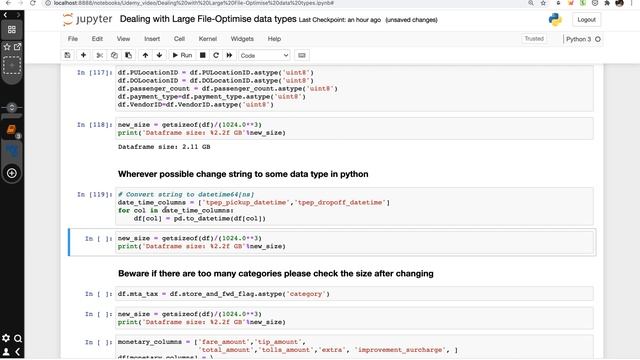This screenshot has height=360, width=640.
Task: Open the Kernel menu
Action: [208, 39]
